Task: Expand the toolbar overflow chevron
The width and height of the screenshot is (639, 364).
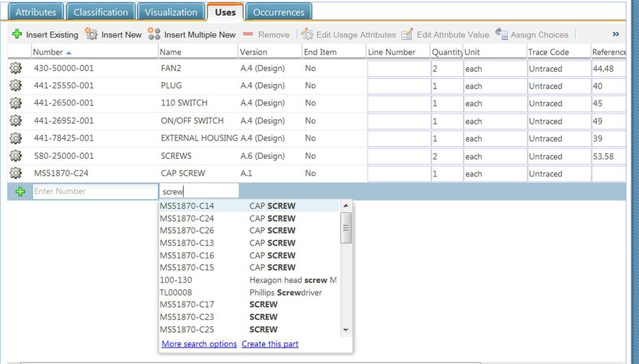Action: click(616, 35)
